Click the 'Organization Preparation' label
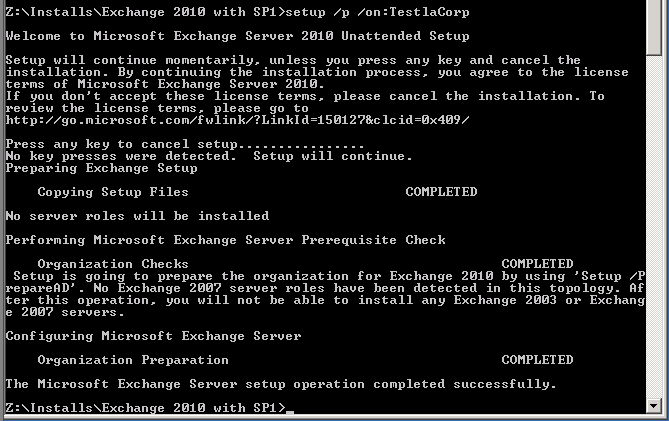 click(133, 360)
